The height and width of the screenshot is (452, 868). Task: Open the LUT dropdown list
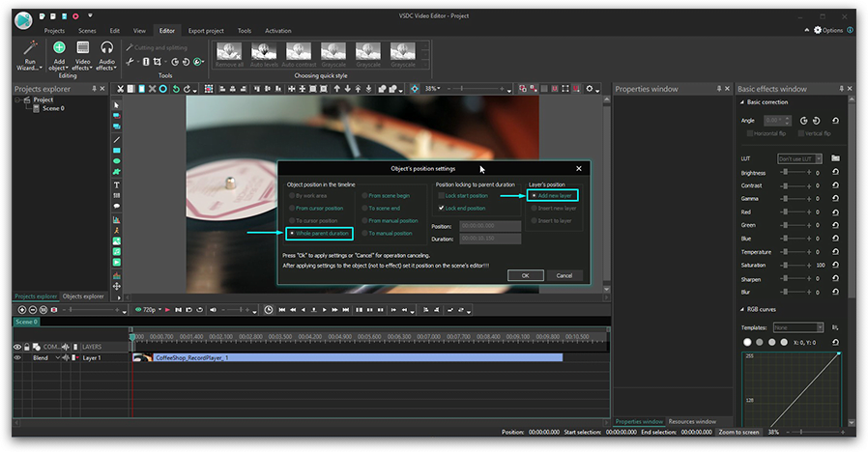[799, 157]
